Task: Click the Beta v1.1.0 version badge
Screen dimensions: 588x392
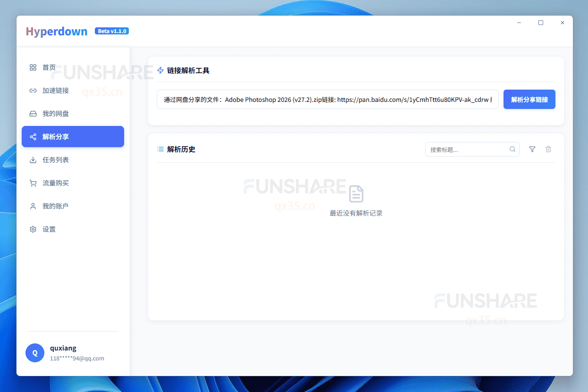Action: [112, 31]
